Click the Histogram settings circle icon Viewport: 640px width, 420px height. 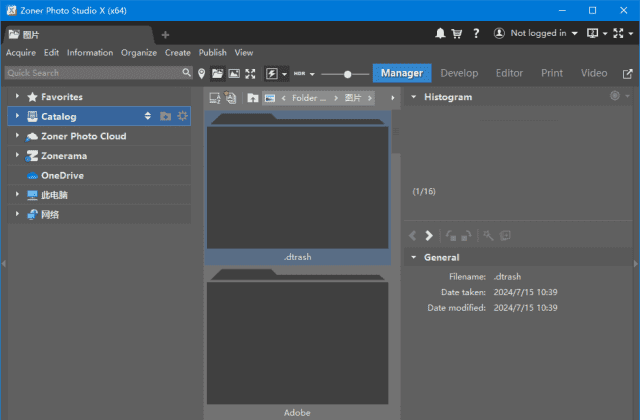[615, 96]
